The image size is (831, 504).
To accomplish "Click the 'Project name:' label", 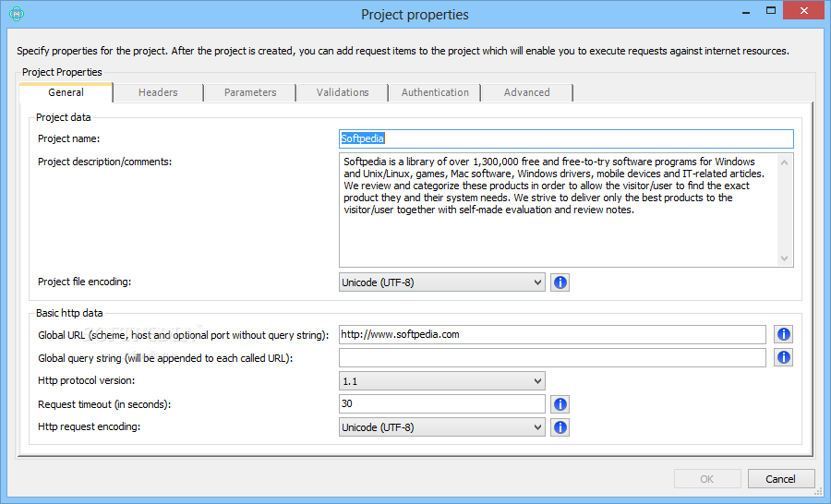I will pyautogui.click(x=69, y=138).
